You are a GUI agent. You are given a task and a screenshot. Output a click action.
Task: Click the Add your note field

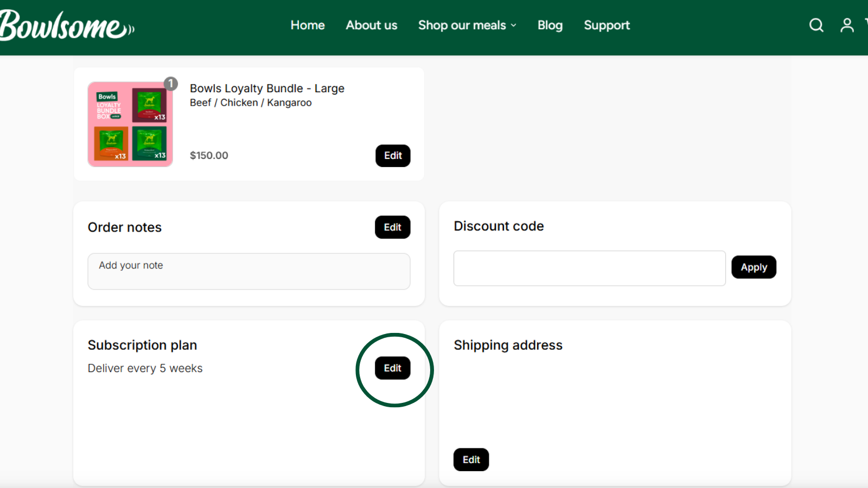point(248,271)
